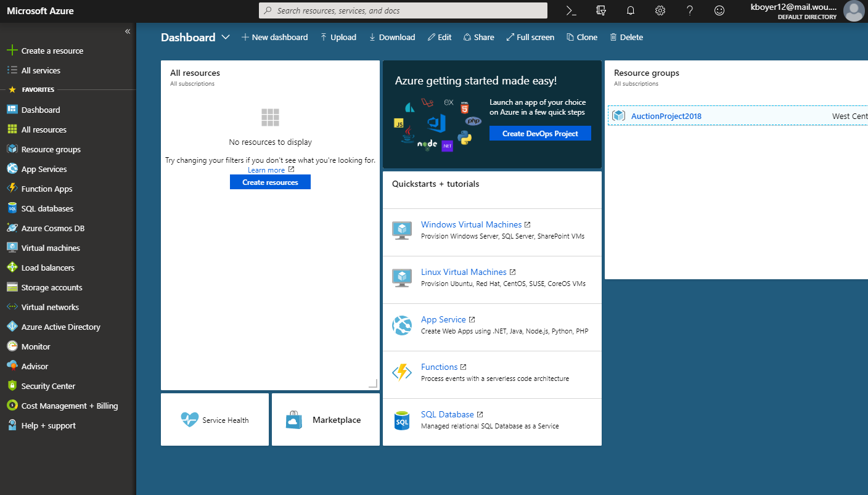
Task: Click the SQL databases icon in sidebar
Action: click(x=12, y=208)
